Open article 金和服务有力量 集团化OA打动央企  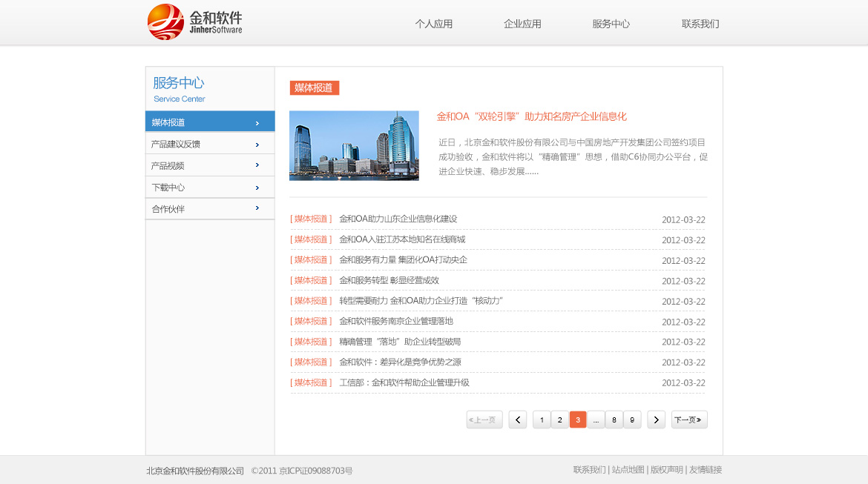[x=403, y=260]
